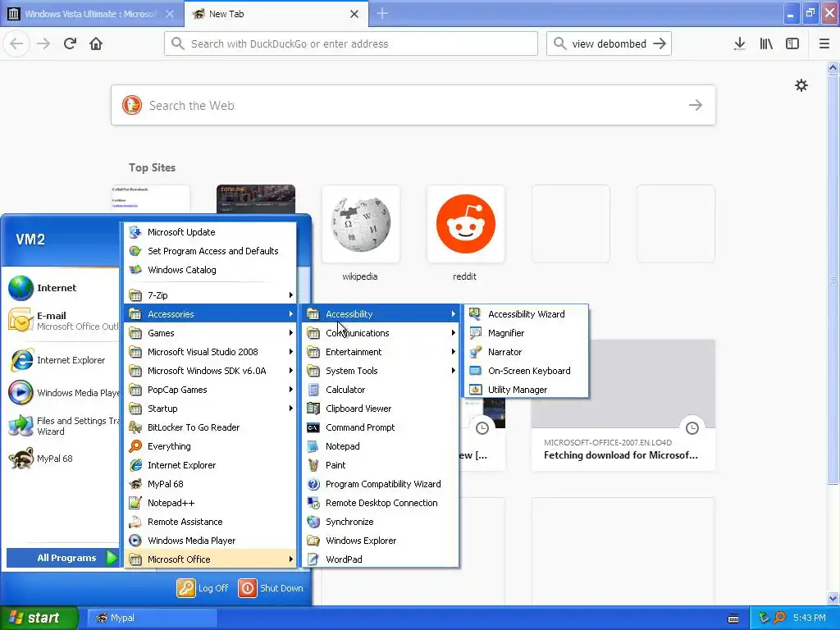
Task: Launch Narrator accessibility tool
Action: coord(526,351)
